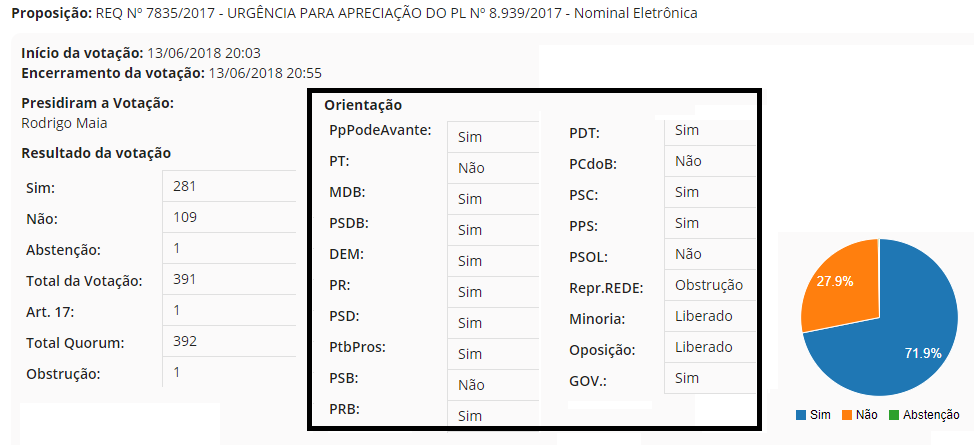974x445 pixels.
Task: Click the Orientação heading
Action: [x=363, y=105]
